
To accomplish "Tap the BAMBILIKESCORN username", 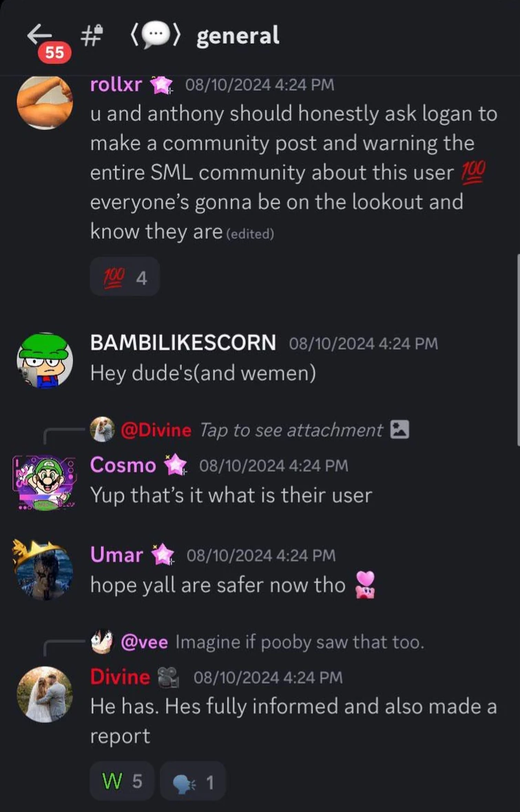I will point(183,343).
